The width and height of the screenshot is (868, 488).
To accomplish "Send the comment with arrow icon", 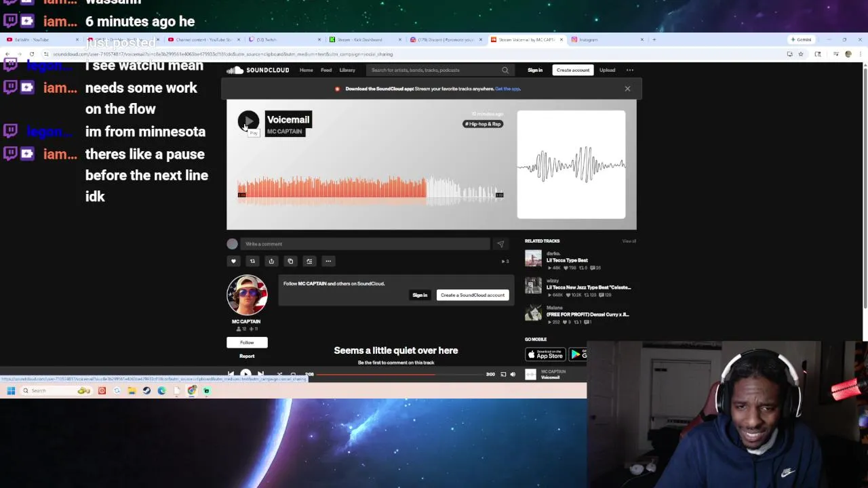I will click(500, 244).
